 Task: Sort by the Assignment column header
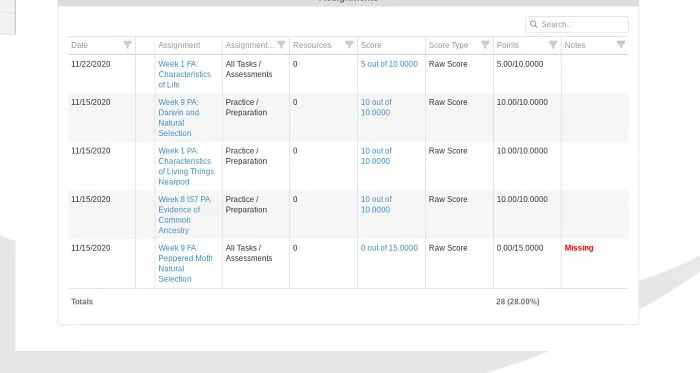click(179, 45)
